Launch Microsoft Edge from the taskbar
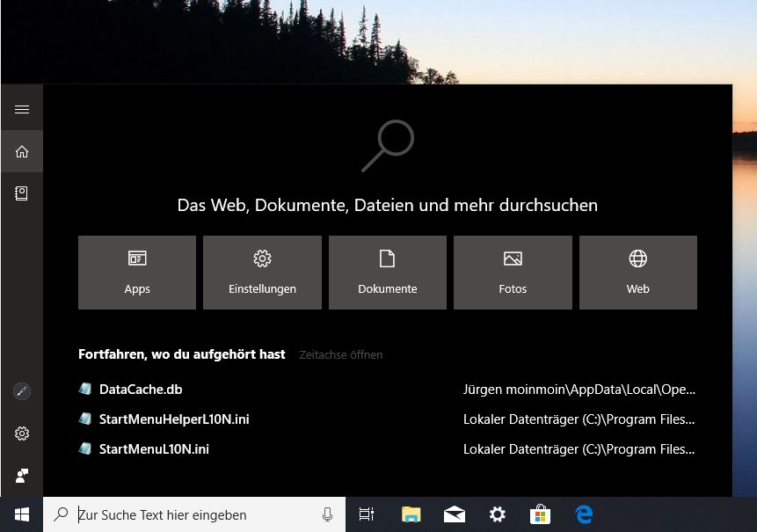The image size is (757, 532). click(x=584, y=514)
